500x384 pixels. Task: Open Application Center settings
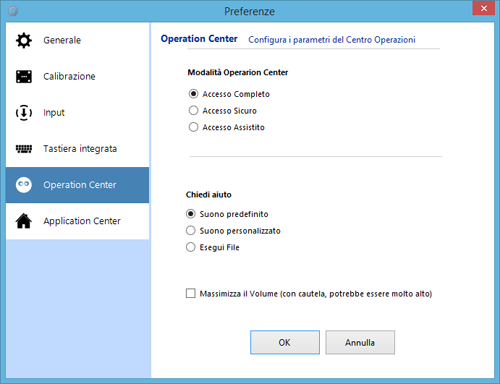(77, 221)
